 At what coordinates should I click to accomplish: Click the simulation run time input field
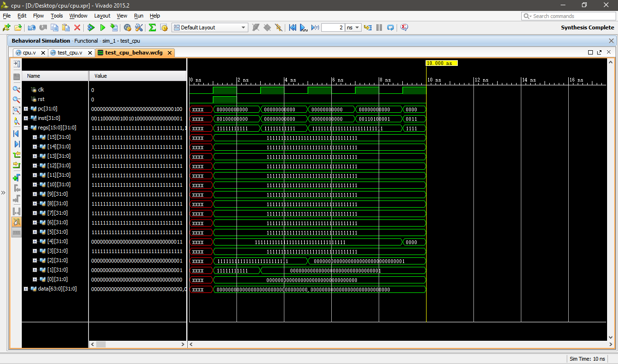[x=333, y=27]
